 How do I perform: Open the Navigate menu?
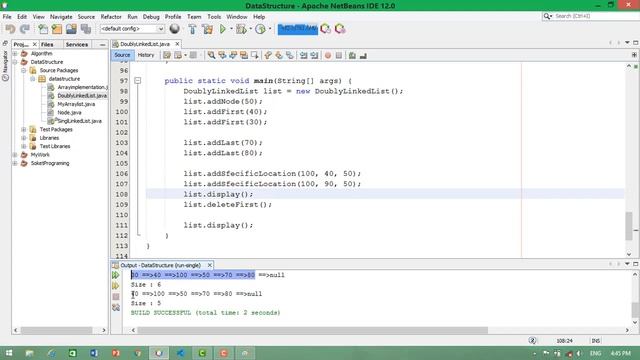(x=61, y=17)
